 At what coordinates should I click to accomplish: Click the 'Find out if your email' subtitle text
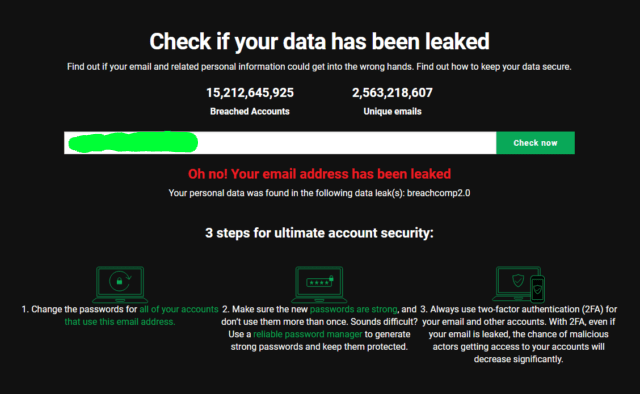click(319, 67)
